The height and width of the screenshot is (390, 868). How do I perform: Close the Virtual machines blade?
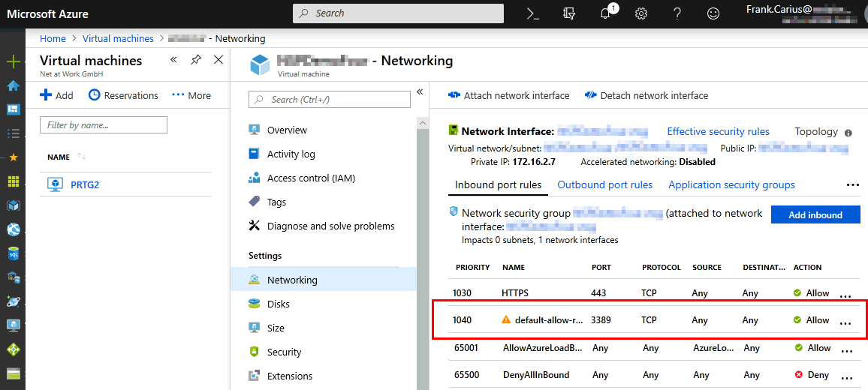click(x=219, y=60)
